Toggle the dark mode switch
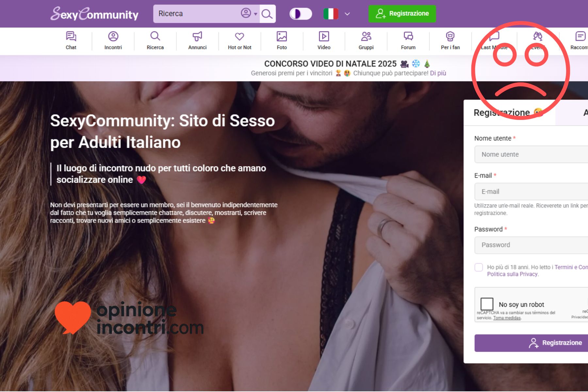The height and width of the screenshot is (392, 588). (301, 14)
